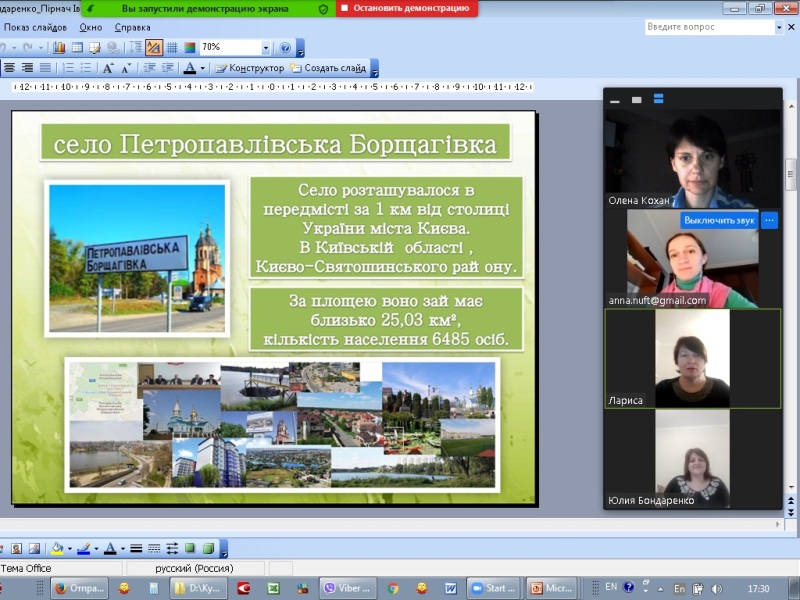The height and width of the screenshot is (600, 800).
Task: Open Viber from the Windows taskbar
Action: click(x=346, y=588)
